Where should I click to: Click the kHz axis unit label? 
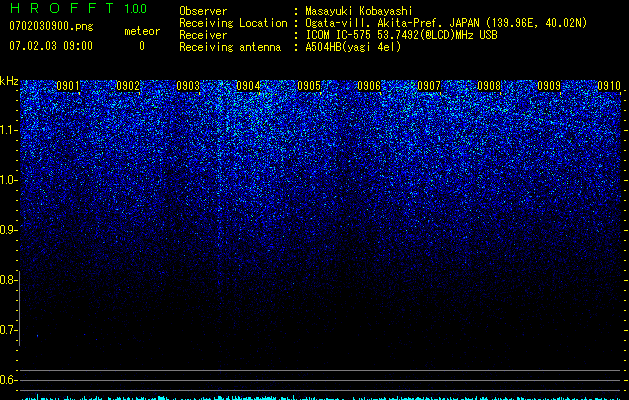pos(9,81)
